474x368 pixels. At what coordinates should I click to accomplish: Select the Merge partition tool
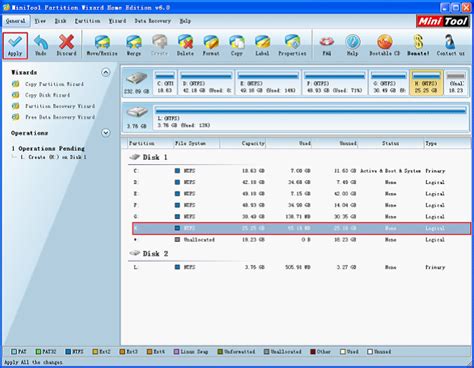point(134,46)
